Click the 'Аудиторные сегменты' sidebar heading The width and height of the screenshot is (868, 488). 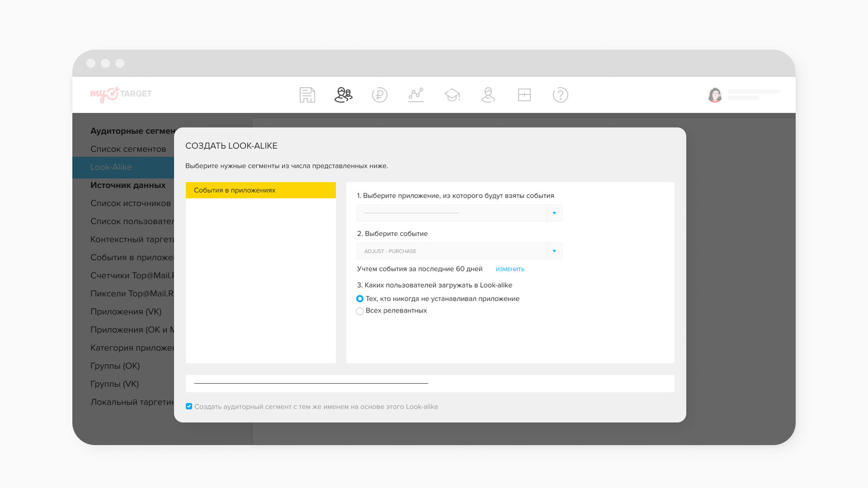(132, 131)
